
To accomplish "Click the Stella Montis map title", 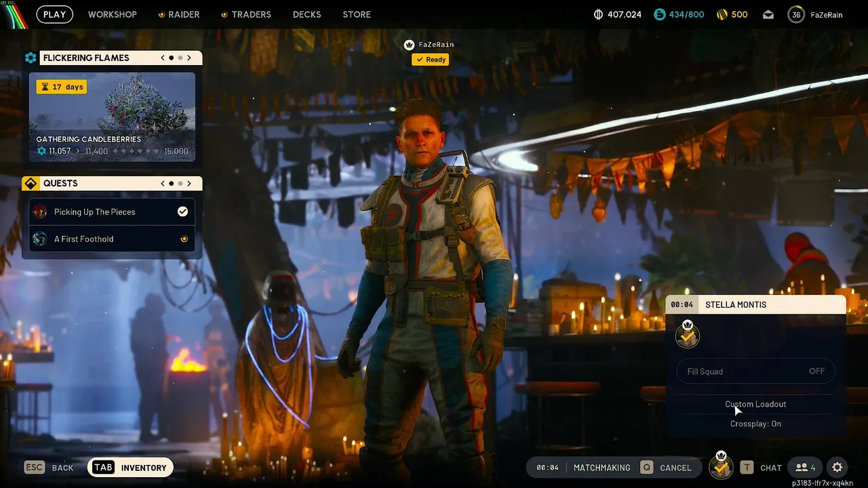I will 736,304.
